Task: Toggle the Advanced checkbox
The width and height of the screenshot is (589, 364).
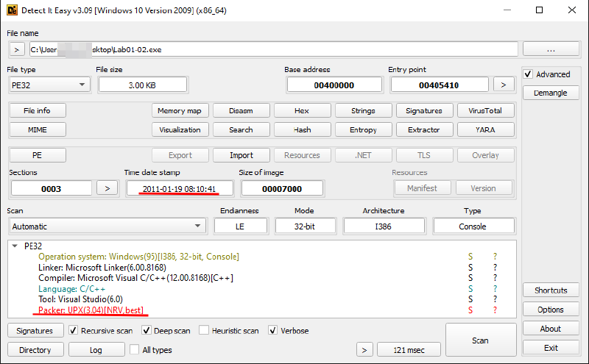Action: coord(528,74)
